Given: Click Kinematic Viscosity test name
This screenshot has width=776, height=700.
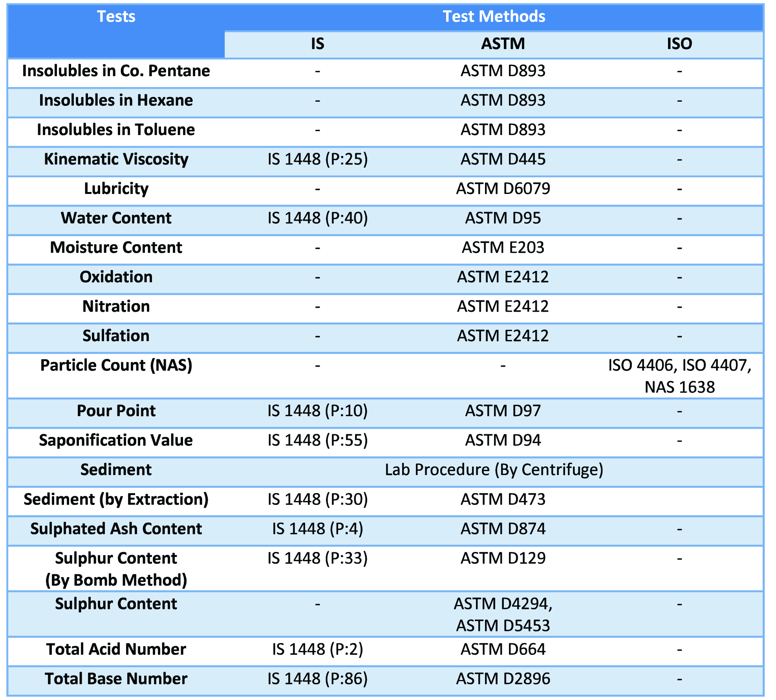Looking at the screenshot, I should [x=116, y=159].
